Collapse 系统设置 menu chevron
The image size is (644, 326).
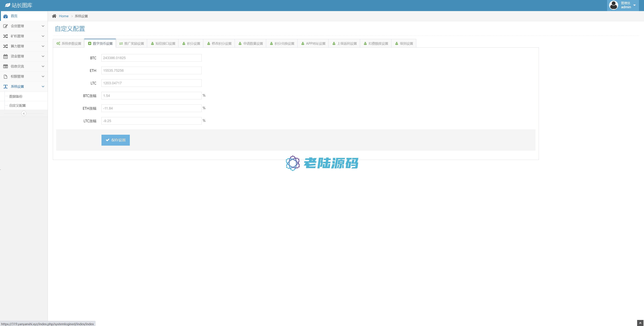coord(43,86)
